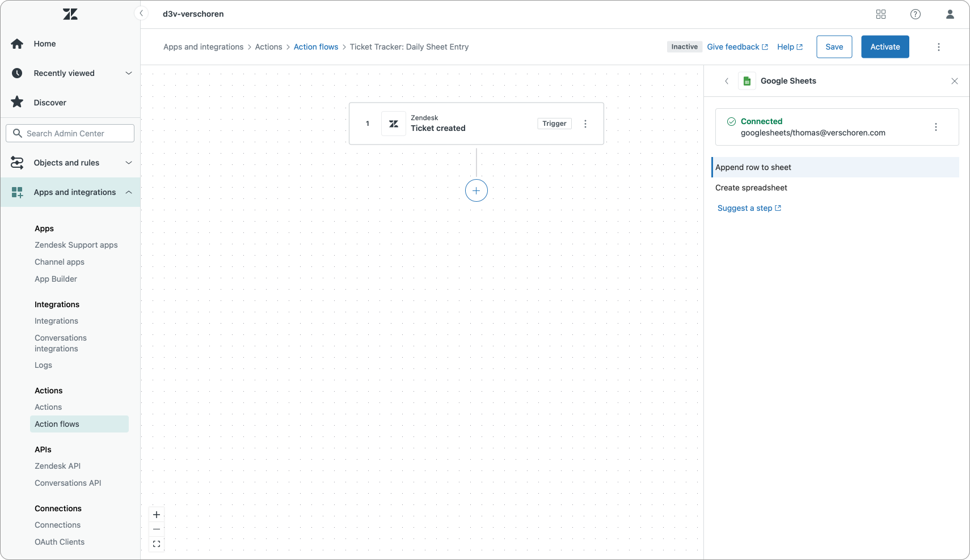
Task: Open the help question mark icon
Action: tap(916, 14)
